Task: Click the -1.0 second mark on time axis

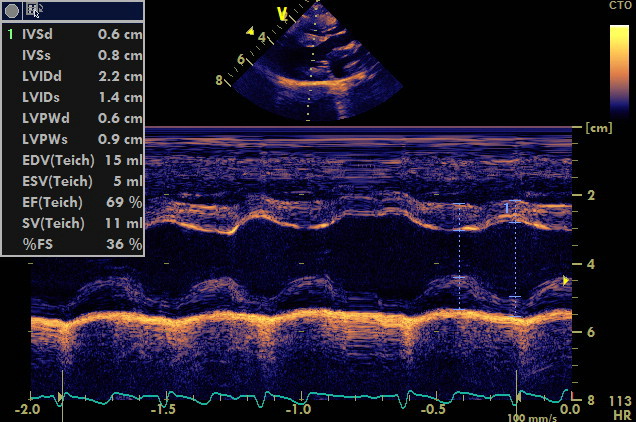Action: pyautogui.click(x=299, y=410)
